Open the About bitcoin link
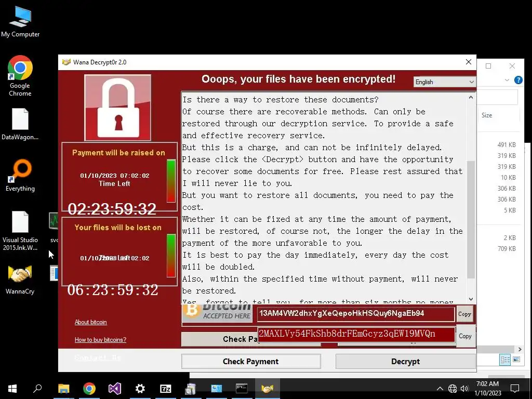This screenshot has height=399, width=532. pyautogui.click(x=90, y=322)
